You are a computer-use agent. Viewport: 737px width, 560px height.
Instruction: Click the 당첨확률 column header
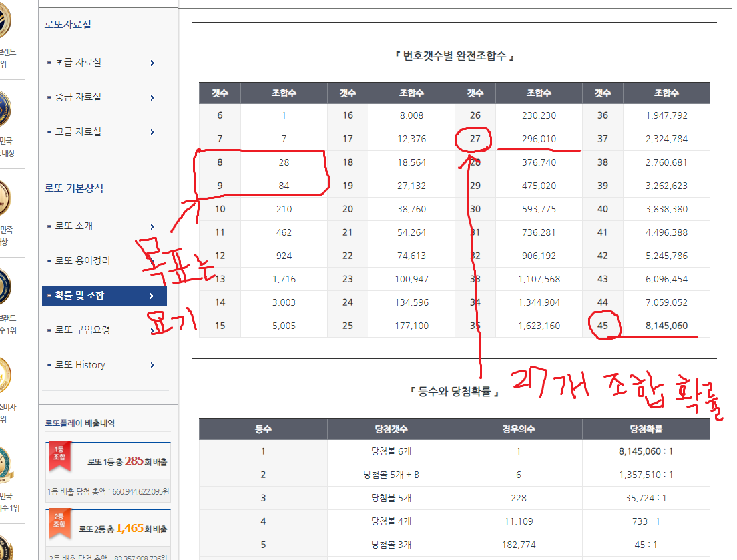(x=646, y=429)
